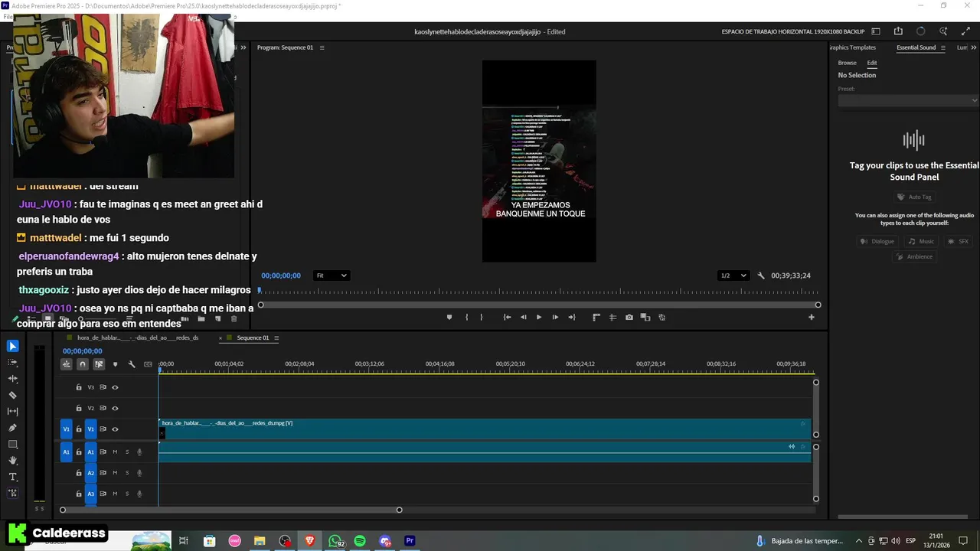Go to In point

(x=507, y=317)
